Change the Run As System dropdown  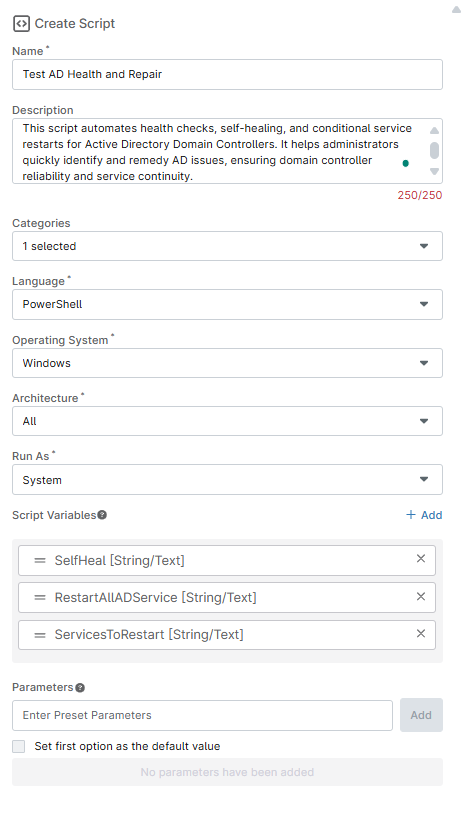point(227,479)
